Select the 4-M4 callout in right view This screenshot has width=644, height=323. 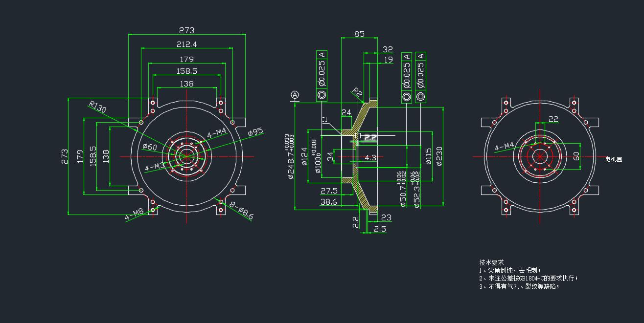coord(504,146)
